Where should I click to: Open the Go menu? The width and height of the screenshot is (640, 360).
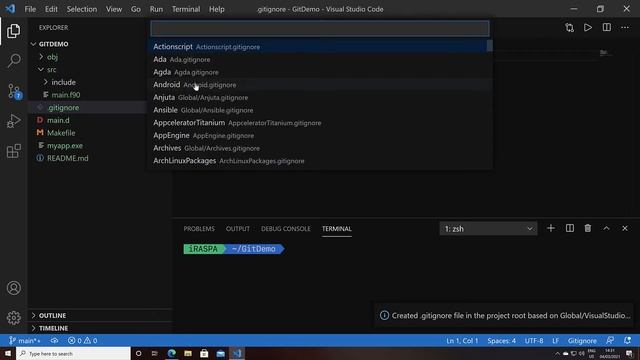(136, 9)
